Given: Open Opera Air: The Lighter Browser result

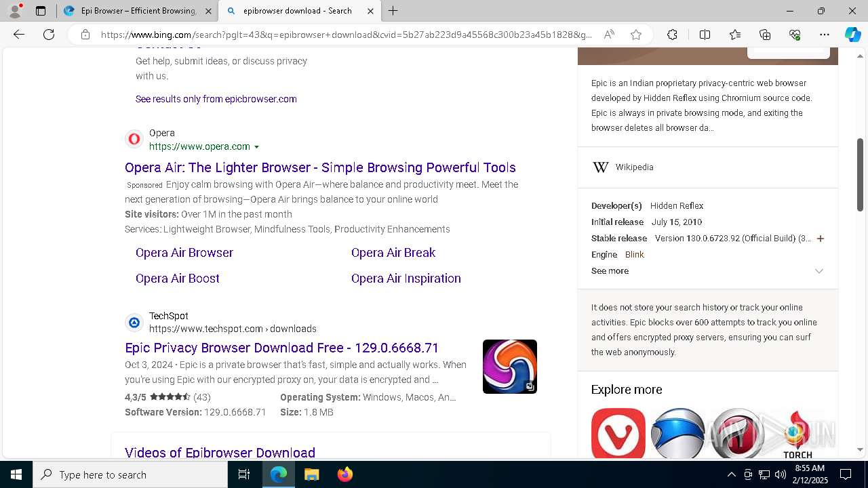Looking at the screenshot, I should coord(320,167).
